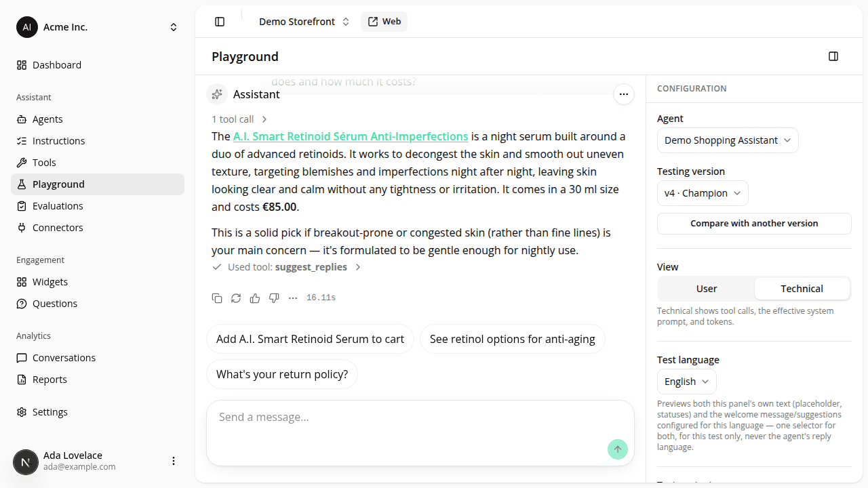Viewport: 868px width, 488px height.
Task: Click the send message arrow button
Action: click(618, 449)
